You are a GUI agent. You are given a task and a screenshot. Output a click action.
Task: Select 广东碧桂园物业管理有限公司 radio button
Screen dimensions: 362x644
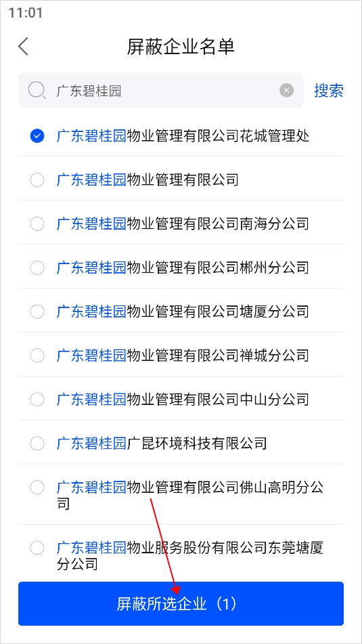click(x=37, y=180)
